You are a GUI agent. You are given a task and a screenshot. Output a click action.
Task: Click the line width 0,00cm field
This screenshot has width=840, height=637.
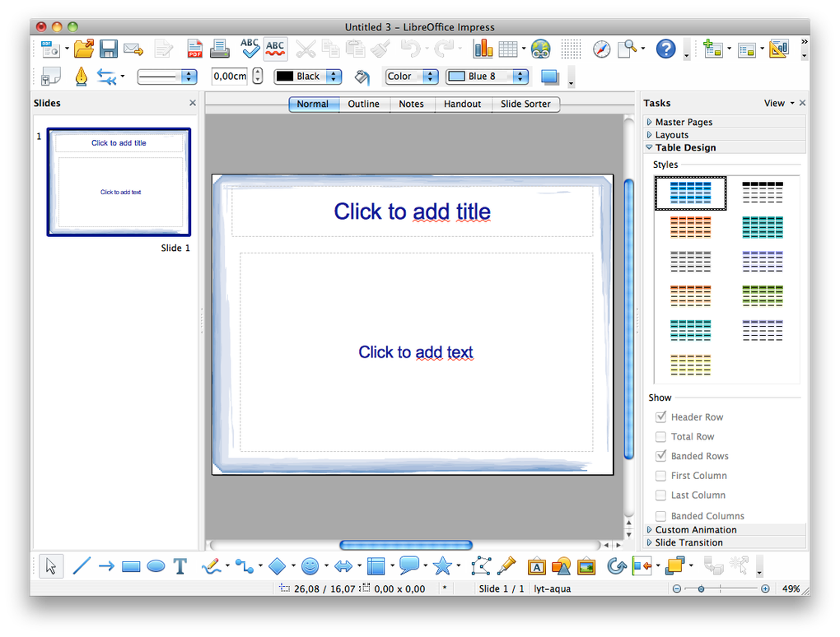click(231, 77)
